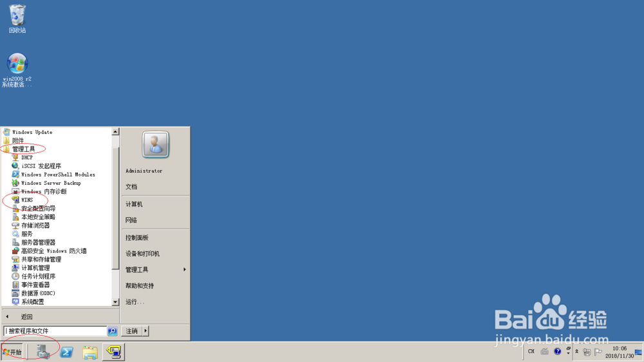Launch the WINS console
644x362 pixels.
click(x=27, y=200)
